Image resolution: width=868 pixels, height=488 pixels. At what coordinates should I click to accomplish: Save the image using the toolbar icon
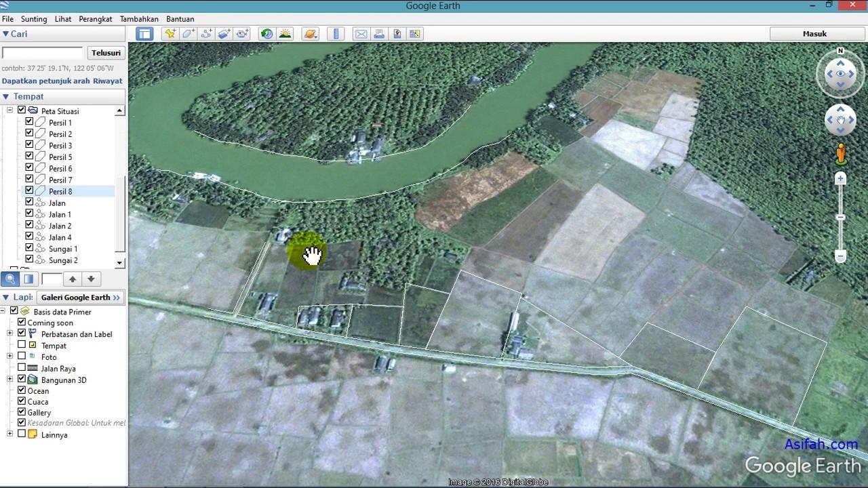tap(397, 34)
